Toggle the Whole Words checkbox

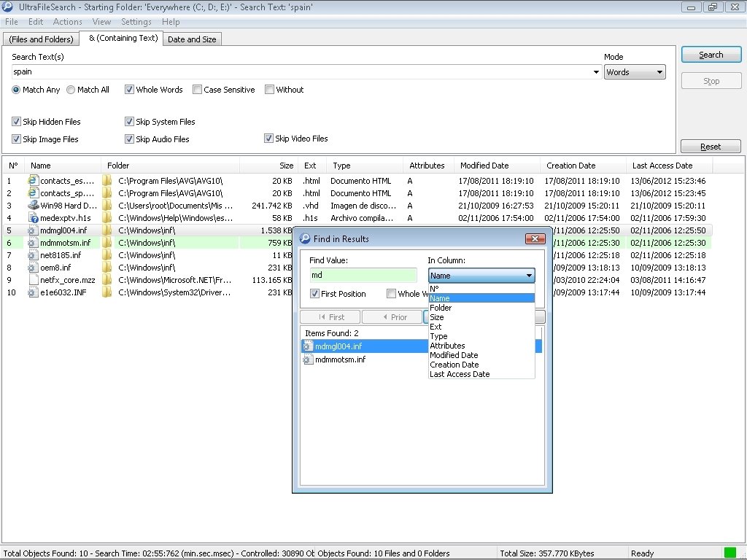click(129, 90)
